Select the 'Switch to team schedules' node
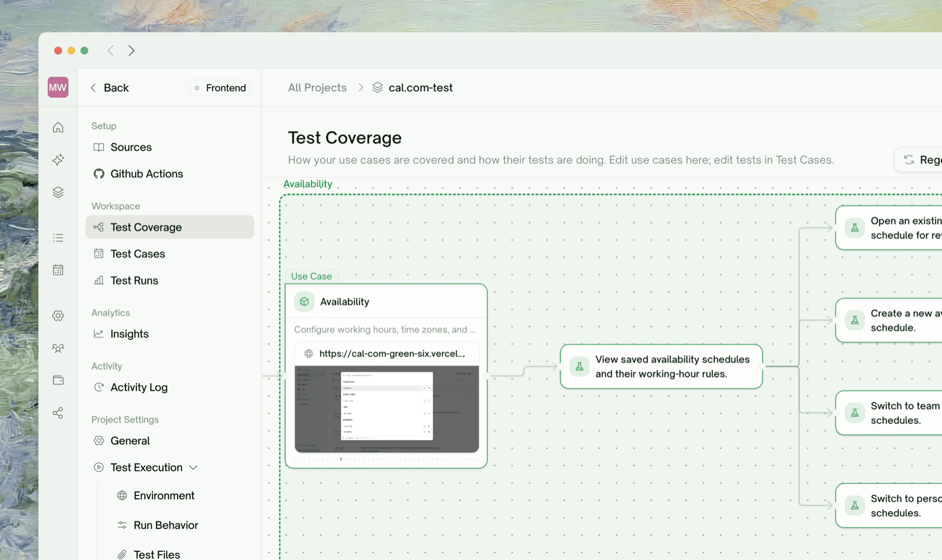 tap(888, 413)
